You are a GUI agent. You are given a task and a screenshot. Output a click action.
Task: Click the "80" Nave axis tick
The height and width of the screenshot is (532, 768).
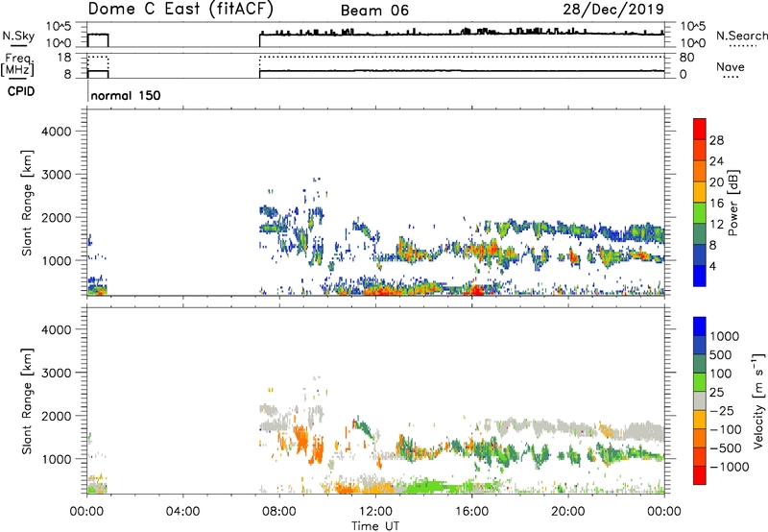tap(686, 58)
